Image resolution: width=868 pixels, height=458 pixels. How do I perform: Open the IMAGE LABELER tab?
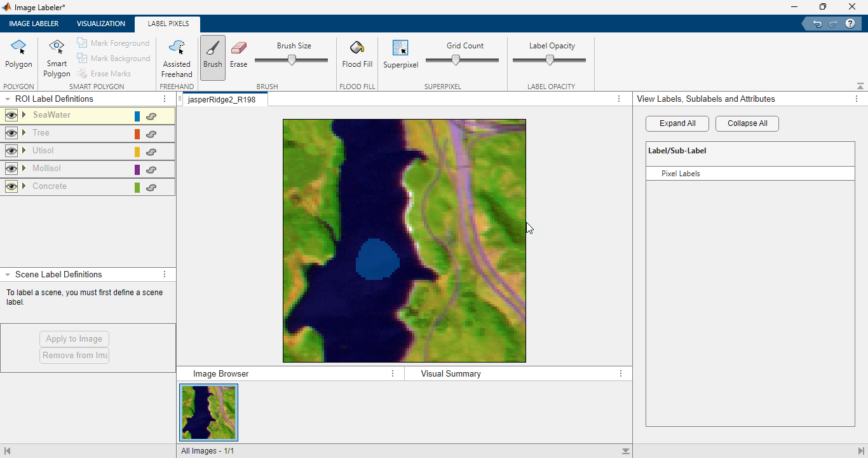[33, 24]
